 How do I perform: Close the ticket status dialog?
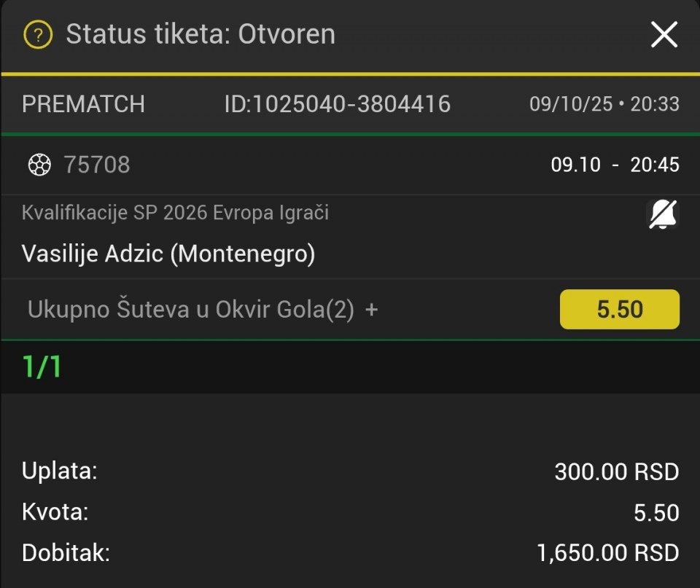[x=664, y=34]
